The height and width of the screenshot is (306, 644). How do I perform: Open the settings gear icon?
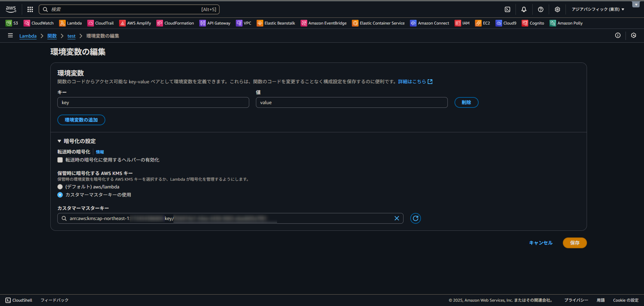[557, 9]
